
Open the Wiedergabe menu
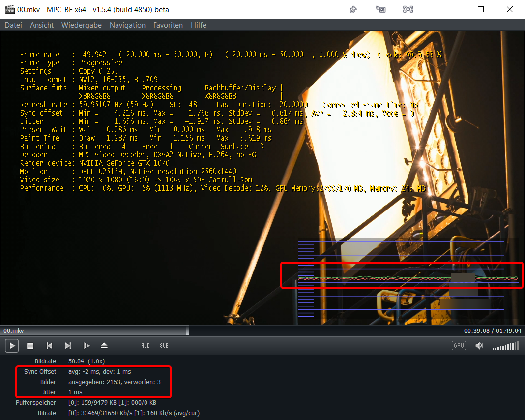(82, 25)
